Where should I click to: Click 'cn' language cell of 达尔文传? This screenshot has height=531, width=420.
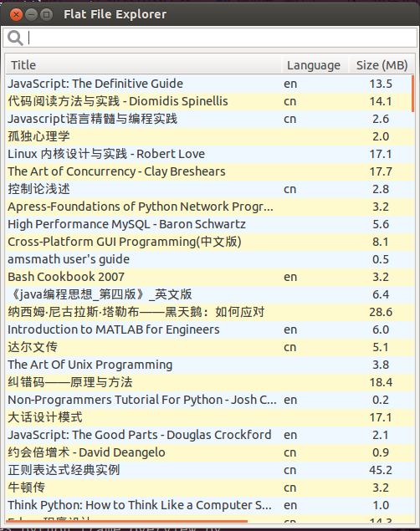(x=290, y=348)
